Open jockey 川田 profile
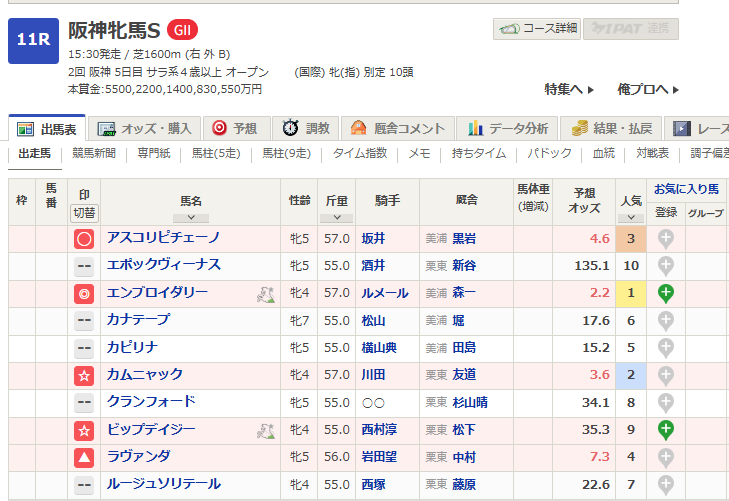This screenshot has width=729, height=501. point(373,375)
